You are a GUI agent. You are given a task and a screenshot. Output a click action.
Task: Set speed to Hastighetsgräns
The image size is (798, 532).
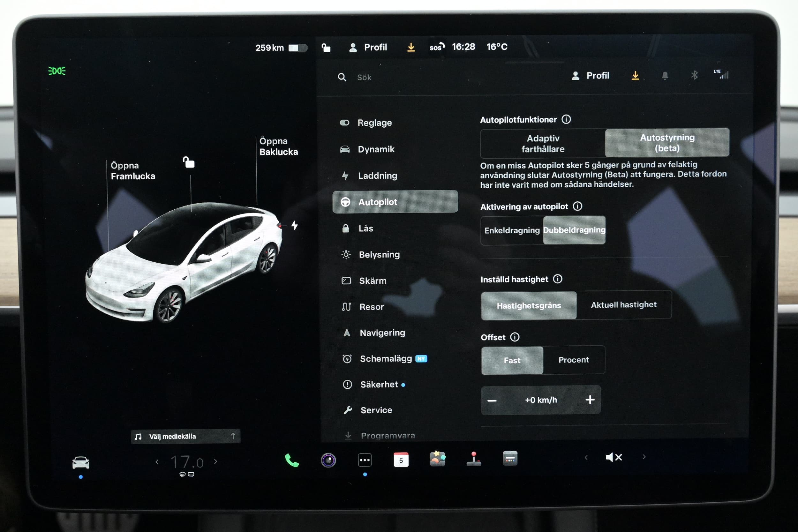point(529,306)
